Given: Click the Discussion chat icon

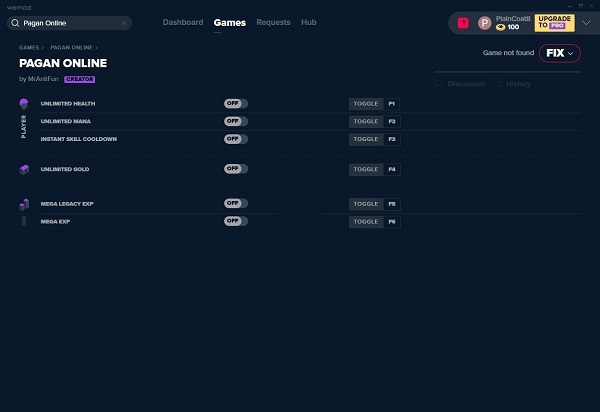Looking at the screenshot, I should (439, 83).
